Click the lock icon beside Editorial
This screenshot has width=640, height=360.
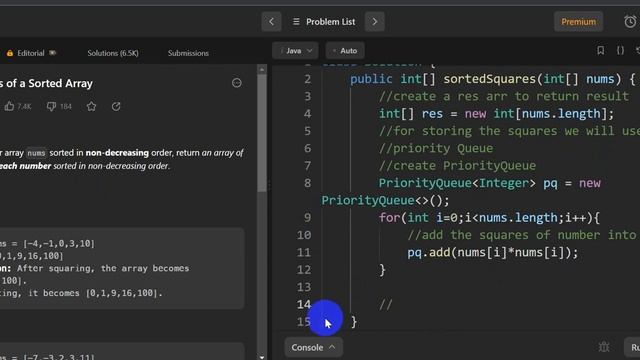pyautogui.click(x=10, y=53)
